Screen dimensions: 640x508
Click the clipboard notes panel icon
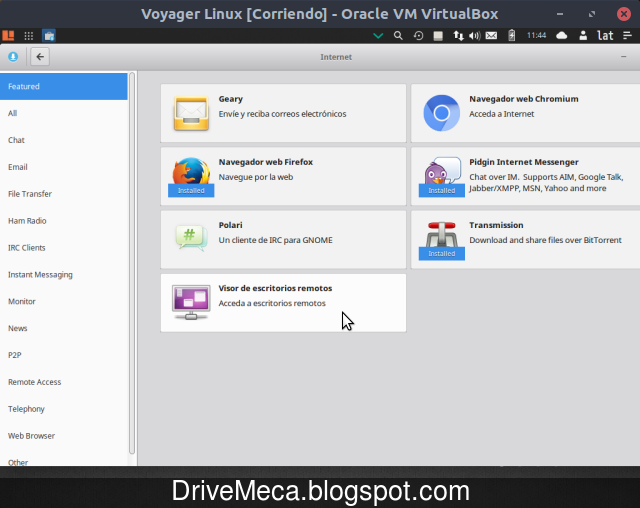[x=438, y=36]
